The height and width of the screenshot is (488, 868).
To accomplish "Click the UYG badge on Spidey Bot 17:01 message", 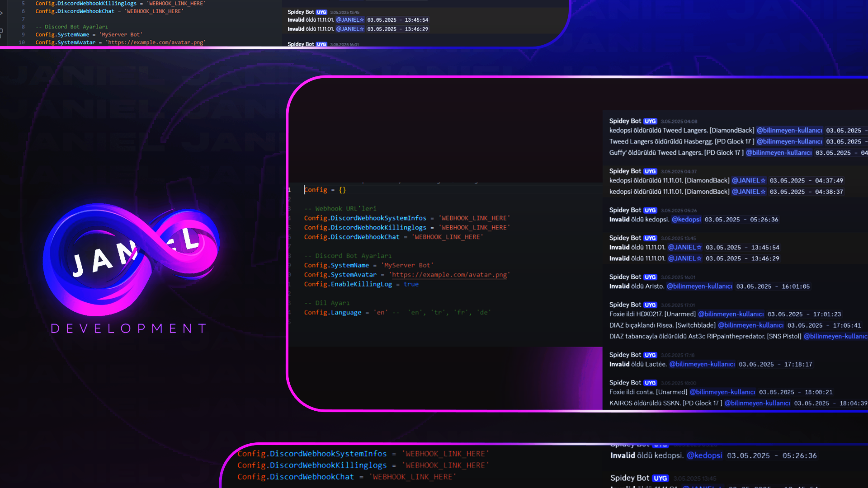I will coord(650,305).
